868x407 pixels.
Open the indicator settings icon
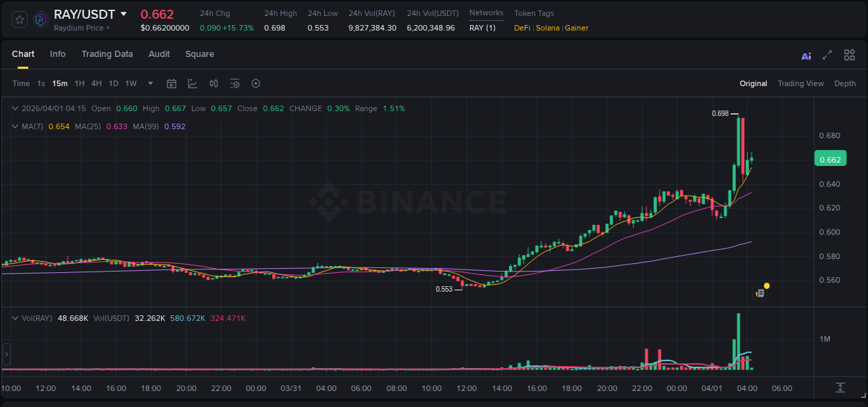click(234, 83)
